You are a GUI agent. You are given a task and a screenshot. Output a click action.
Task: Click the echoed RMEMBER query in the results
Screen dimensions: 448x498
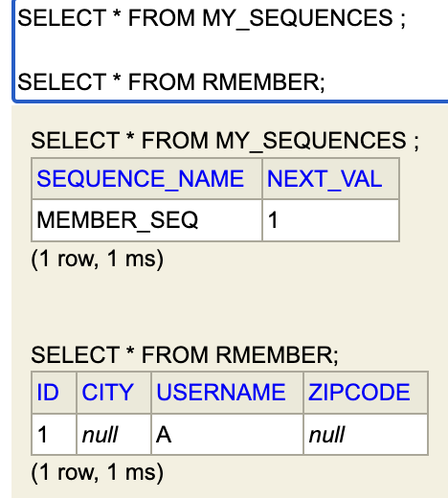[185, 355]
